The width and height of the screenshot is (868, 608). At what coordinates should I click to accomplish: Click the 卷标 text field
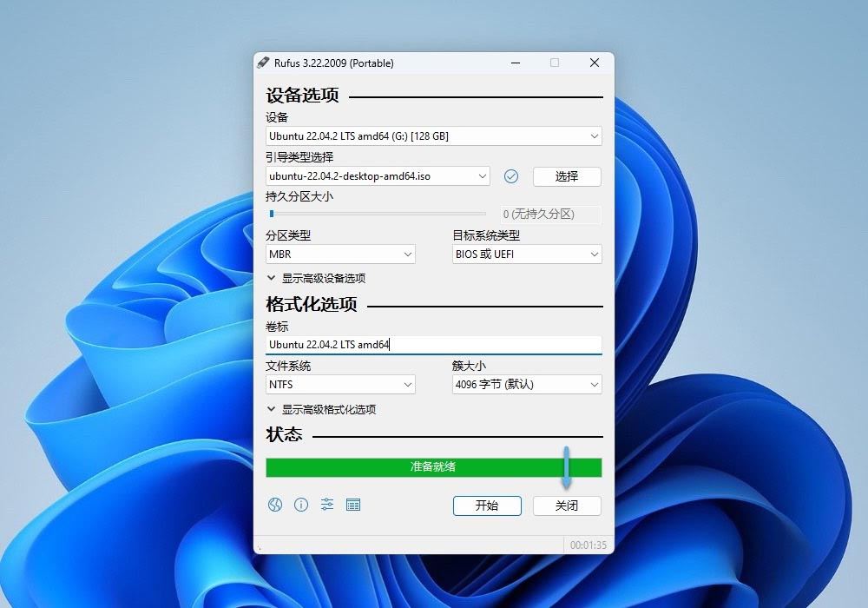click(433, 345)
